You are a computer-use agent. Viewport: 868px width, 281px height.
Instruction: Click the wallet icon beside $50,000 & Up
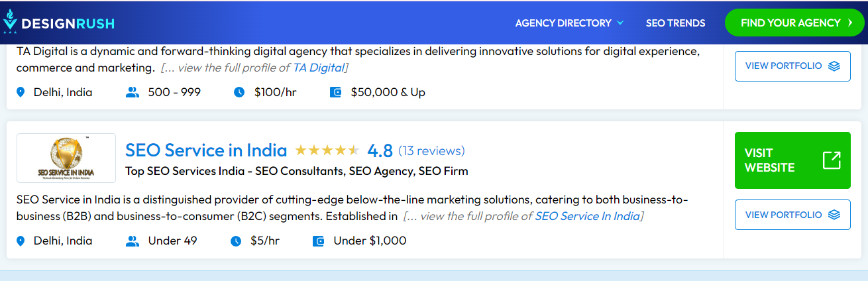[335, 92]
